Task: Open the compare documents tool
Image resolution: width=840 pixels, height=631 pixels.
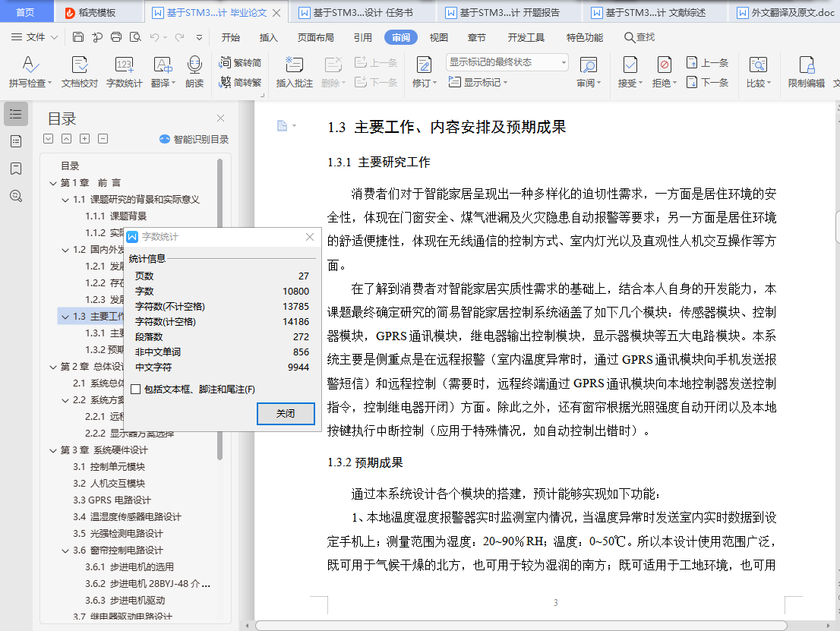Action: [x=758, y=72]
